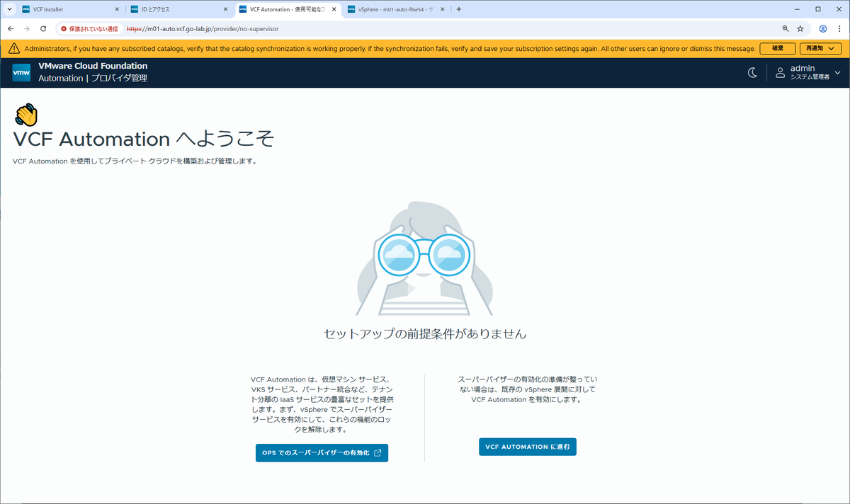The height and width of the screenshot is (504, 850).
Task: Click the browser back arrow
Action: 11,30
